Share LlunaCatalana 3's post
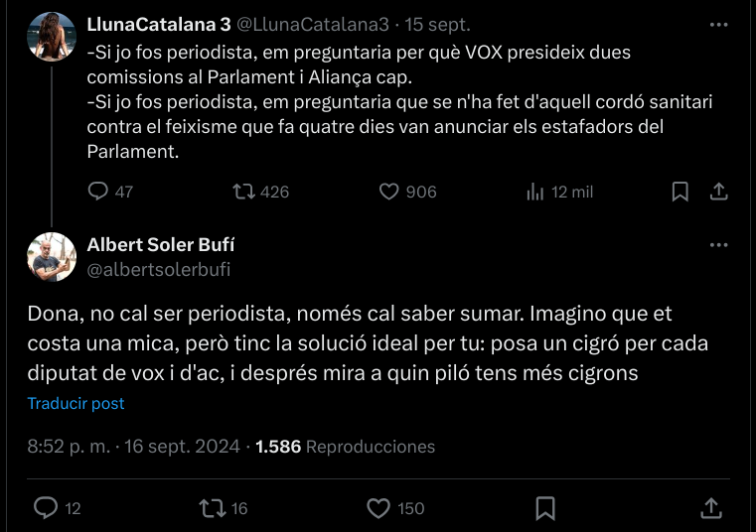Screen dimensions: 756x532 [719, 192]
